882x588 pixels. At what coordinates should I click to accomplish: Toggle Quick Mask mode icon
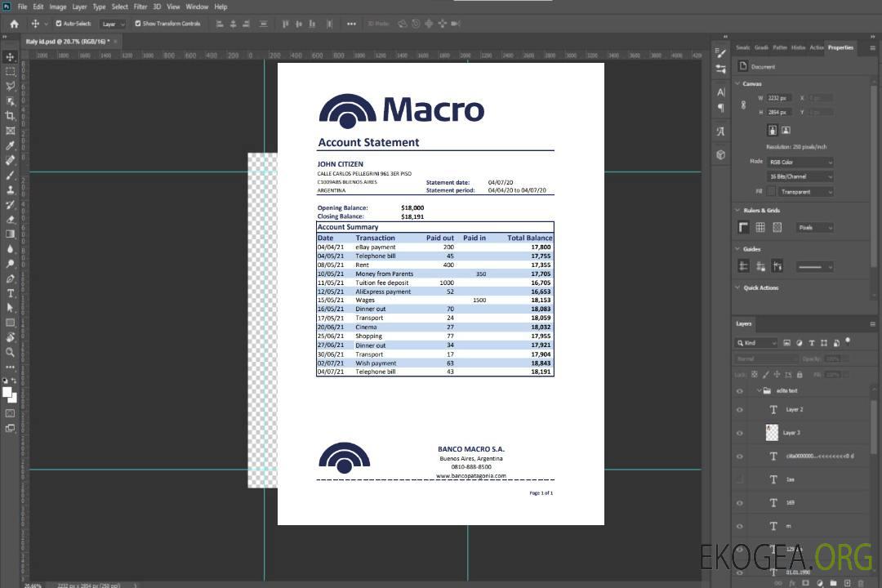coord(10,413)
